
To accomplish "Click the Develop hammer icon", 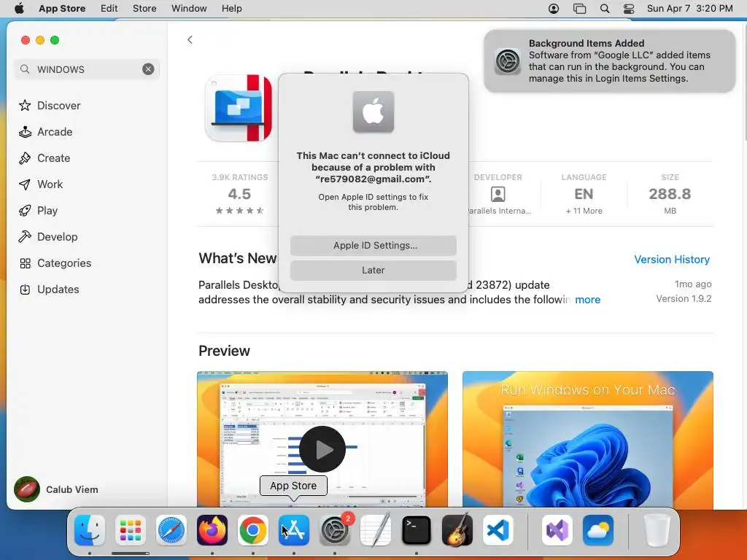I will [25, 236].
